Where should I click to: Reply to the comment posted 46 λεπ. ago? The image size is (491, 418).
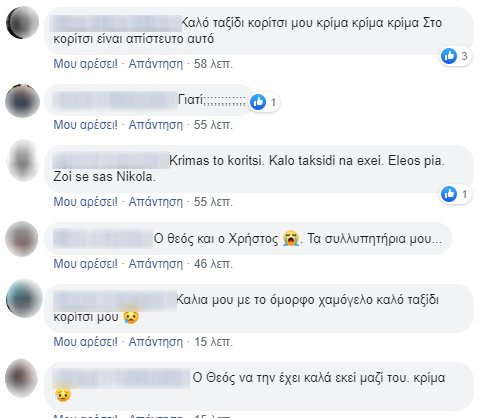(156, 264)
